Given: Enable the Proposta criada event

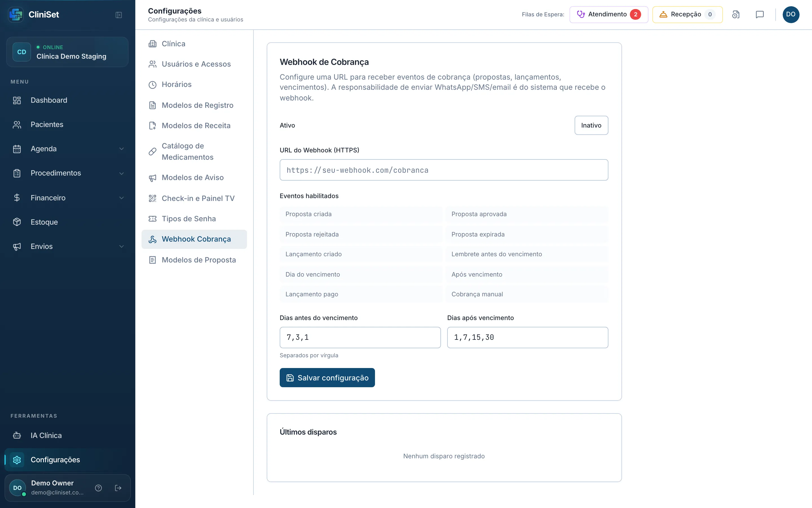Looking at the screenshot, I should (x=361, y=214).
